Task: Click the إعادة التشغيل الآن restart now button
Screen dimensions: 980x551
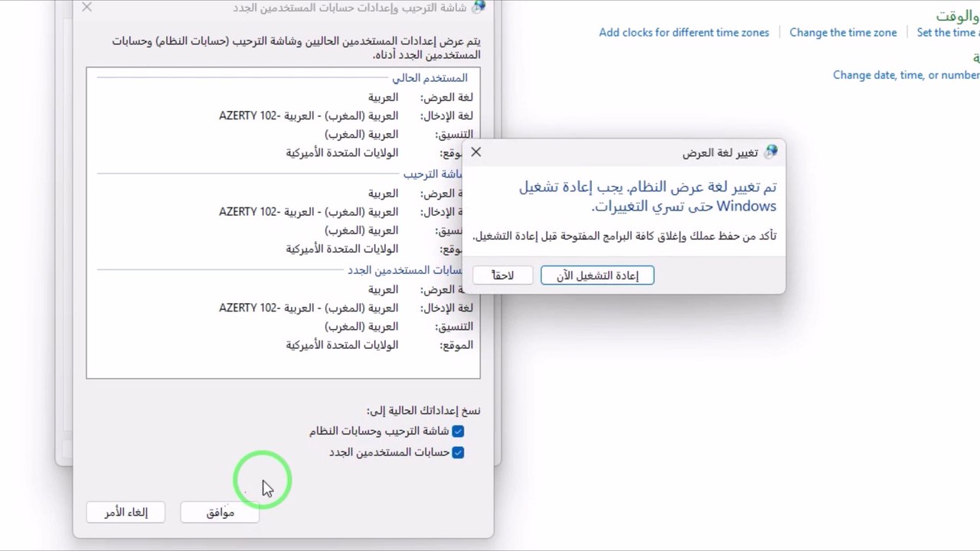Action: 597,275
